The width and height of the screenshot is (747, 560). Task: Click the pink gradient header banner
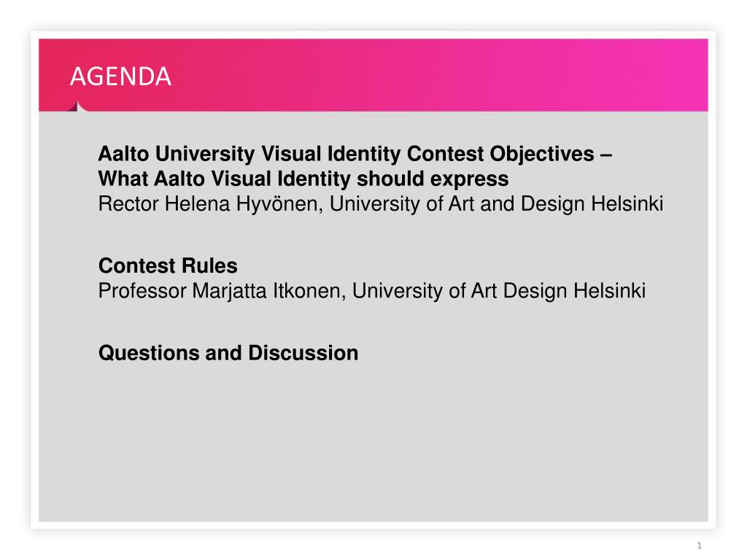coord(373,75)
